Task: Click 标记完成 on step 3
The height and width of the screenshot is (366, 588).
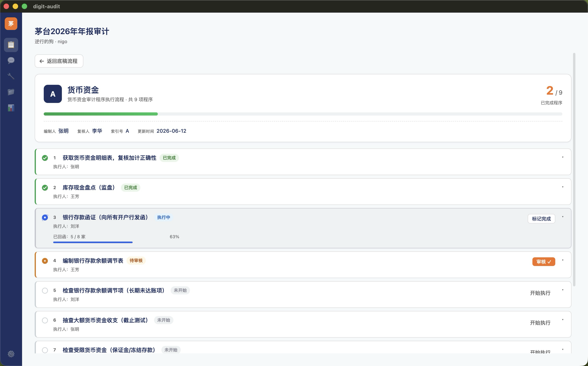Action: [541, 219]
